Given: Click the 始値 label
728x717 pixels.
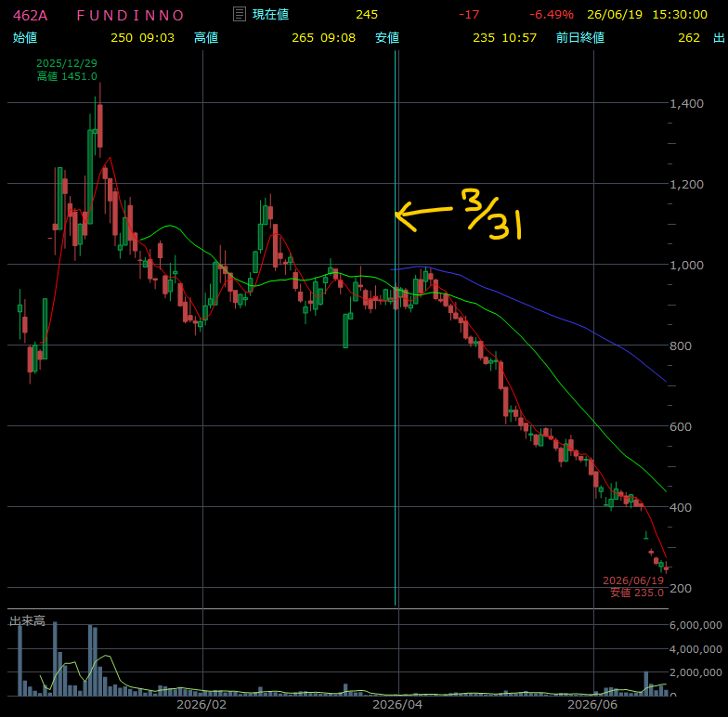Looking at the screenshot, I should click(25, 37).
